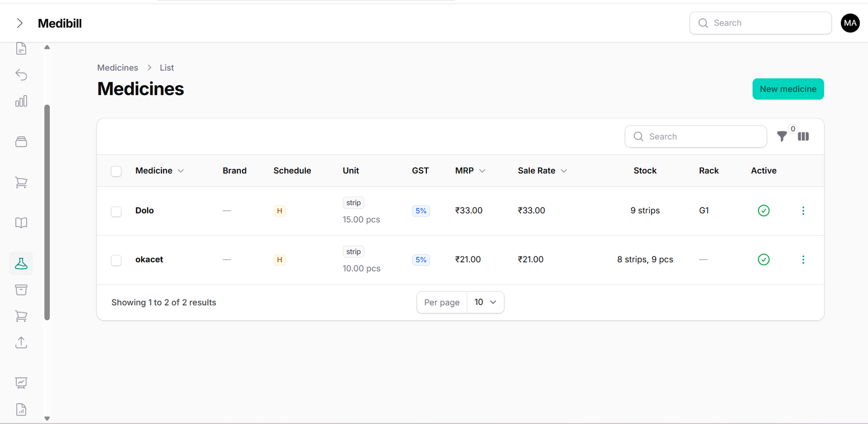Viewport: 868px width, 424px height.
Task: Open the cart icon below the archive box
Action: click(21, 316)
